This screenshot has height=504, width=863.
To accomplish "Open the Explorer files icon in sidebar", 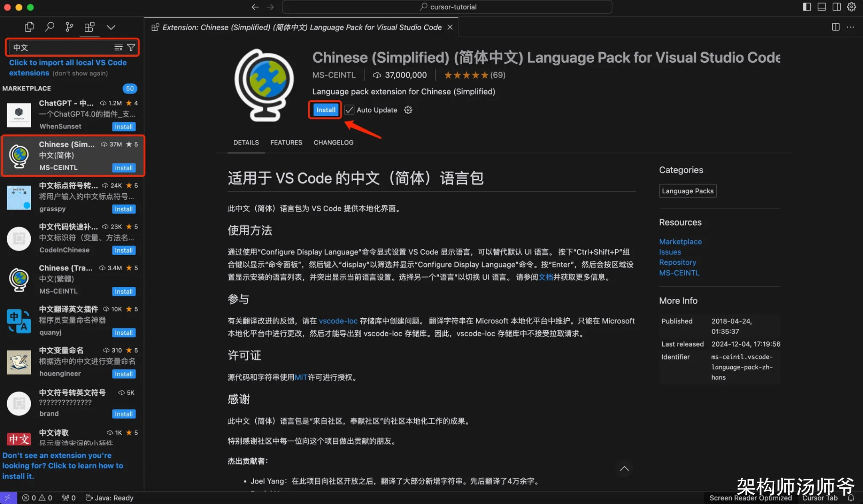I will (29, 27).
